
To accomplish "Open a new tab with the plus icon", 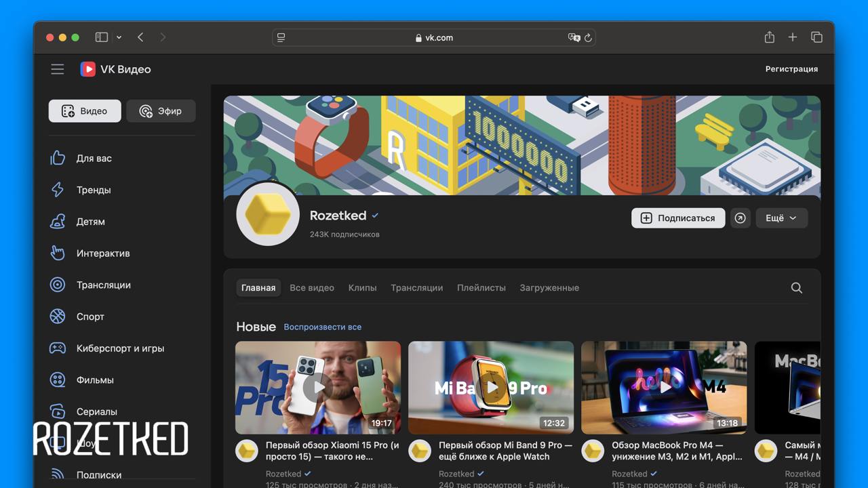I will click(792, 37).
